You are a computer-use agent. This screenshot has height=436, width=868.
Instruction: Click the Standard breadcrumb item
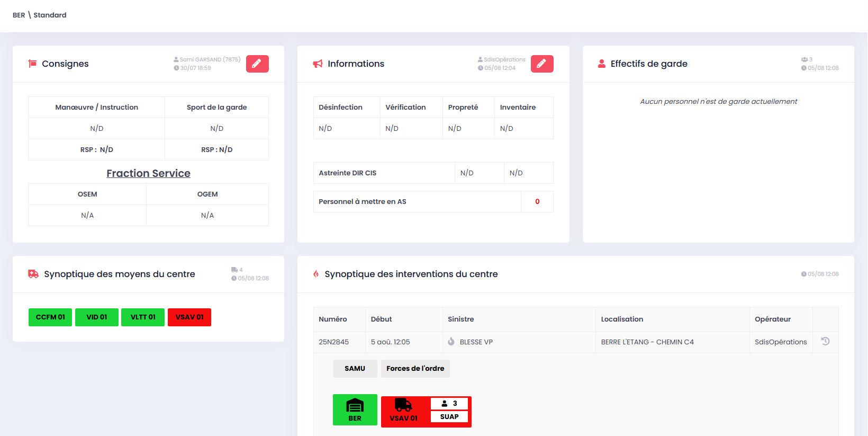pyautogui.click(x=50, y=15)
